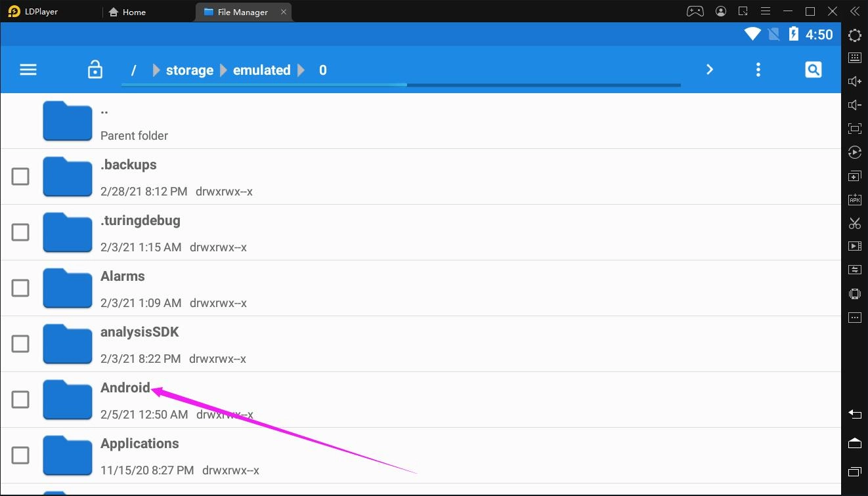868x496 pixels.
Task: Open the three-dot overflow menu
Action: tap(758, 70)
